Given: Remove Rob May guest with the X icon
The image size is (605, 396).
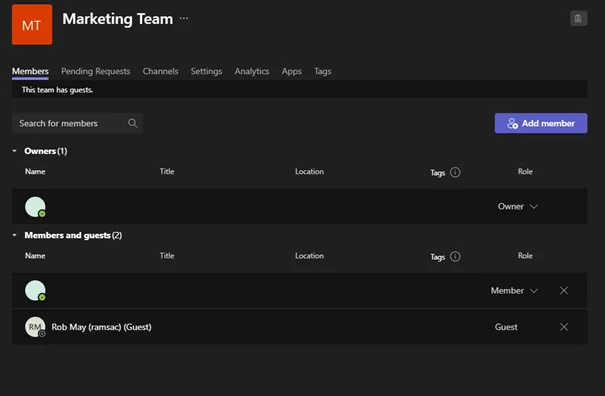Looking at the screenshot, I should (x=564, y=327).
